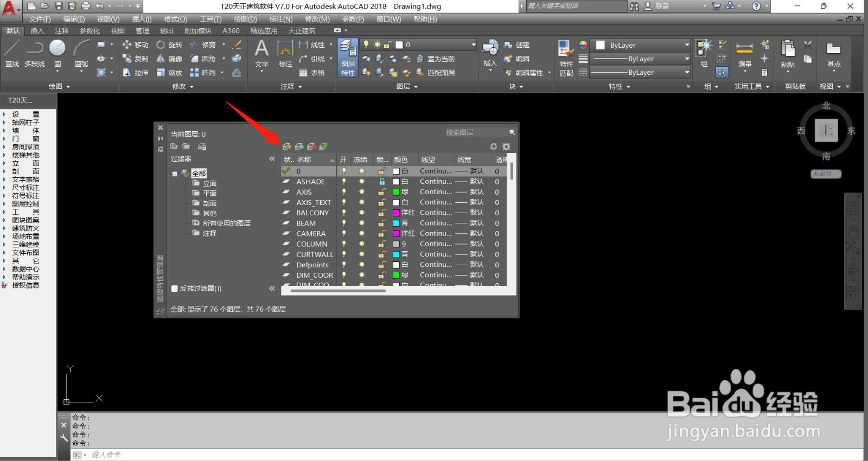This screenshot has height=461, width=868.
Task: Toggle lock icon for layer ASHADE
Action: coord(382,182)
